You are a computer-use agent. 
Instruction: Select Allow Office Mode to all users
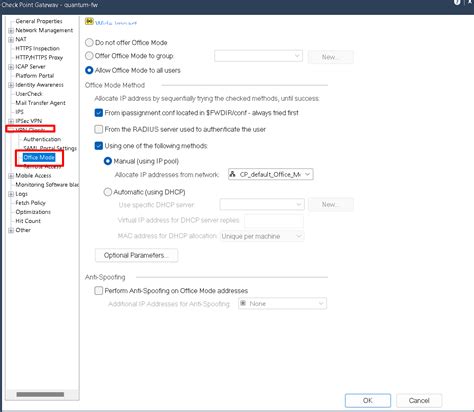[x=89, y=70]
